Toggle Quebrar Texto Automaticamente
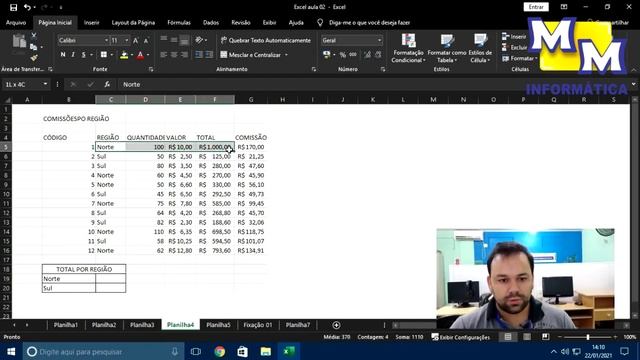This screenshot has width=640, height=360. tap(266, 40)
